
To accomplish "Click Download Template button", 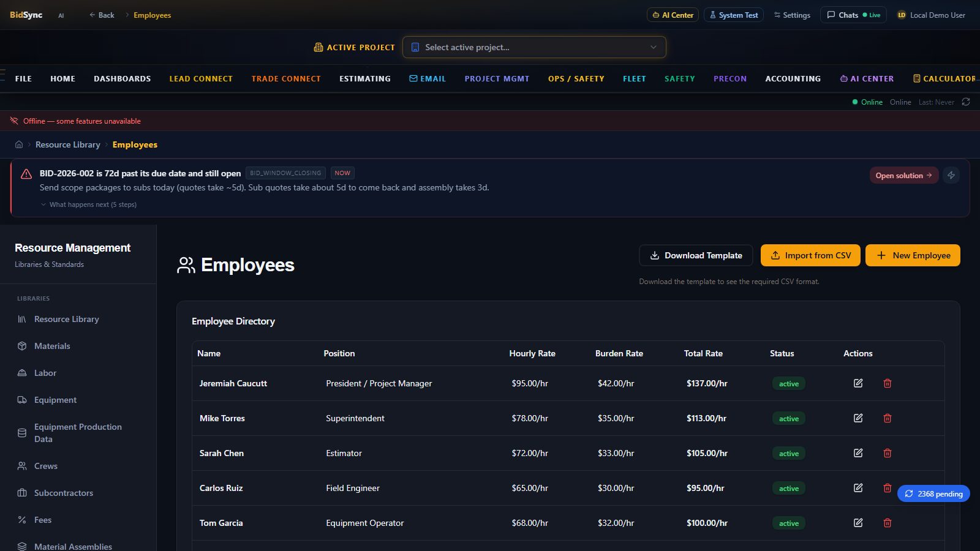I will pyautogui.click(x=696, y=255).
